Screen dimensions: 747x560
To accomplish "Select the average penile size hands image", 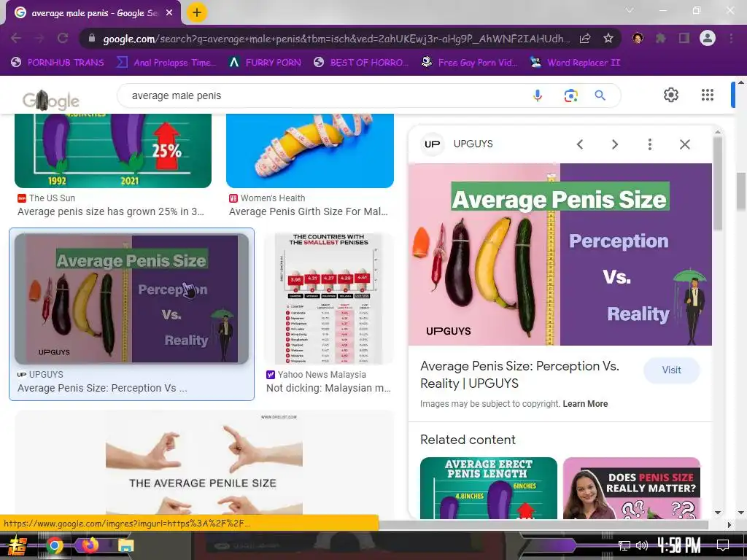I will pyautogui.click(x=204, y=462).
